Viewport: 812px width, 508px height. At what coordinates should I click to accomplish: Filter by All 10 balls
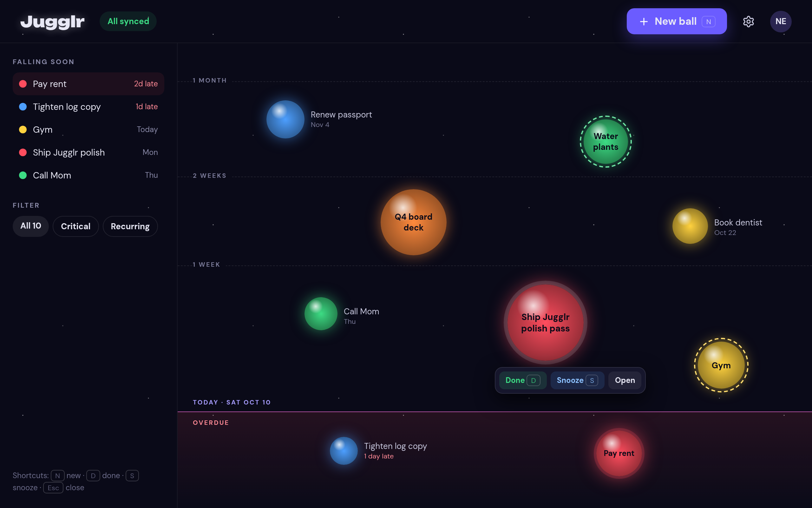pos(30,226)
